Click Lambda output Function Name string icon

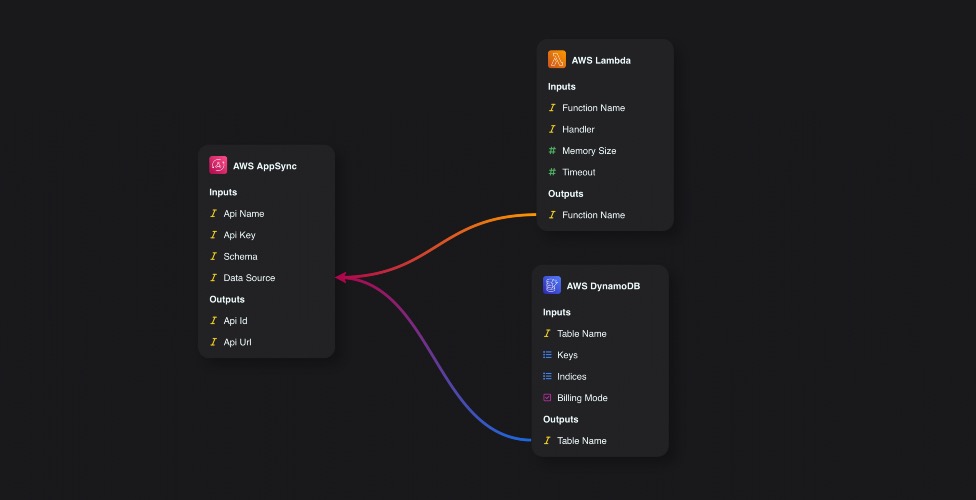coord(552,215)
